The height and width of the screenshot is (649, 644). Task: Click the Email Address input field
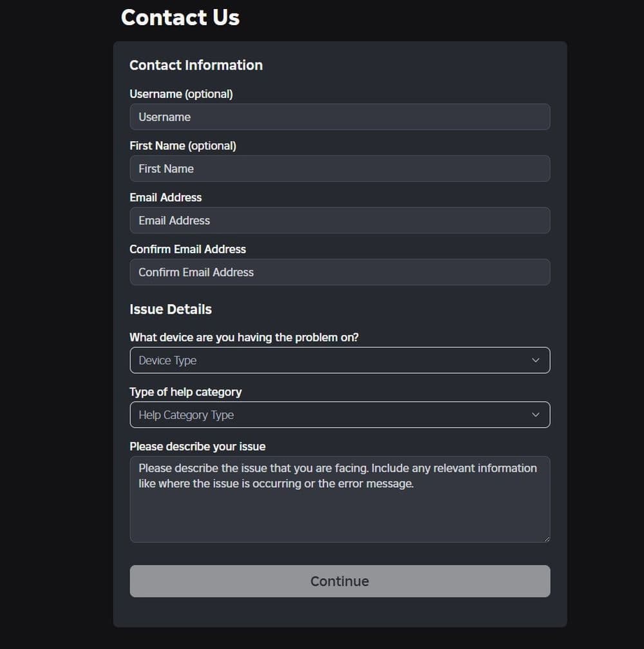tap(339, 220)
